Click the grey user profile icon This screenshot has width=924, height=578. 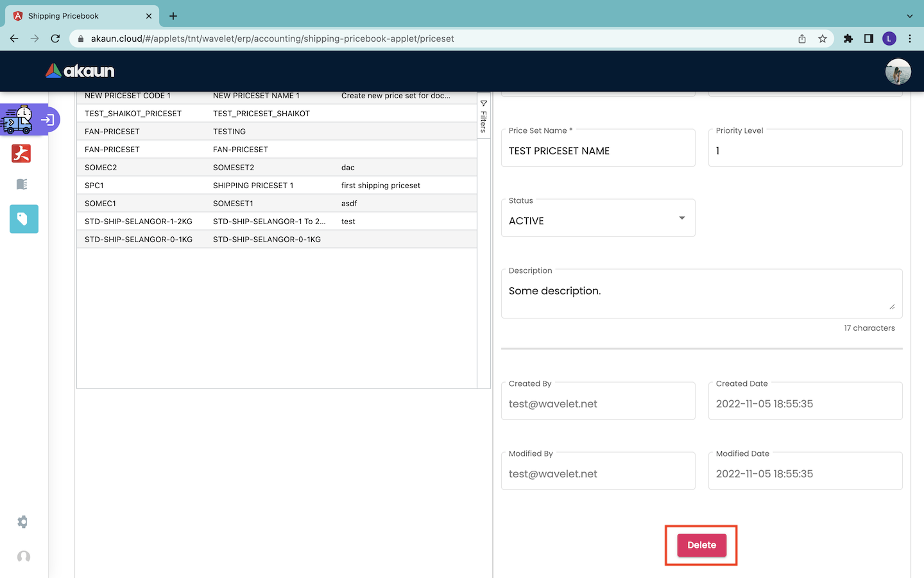tap(24, 556)
